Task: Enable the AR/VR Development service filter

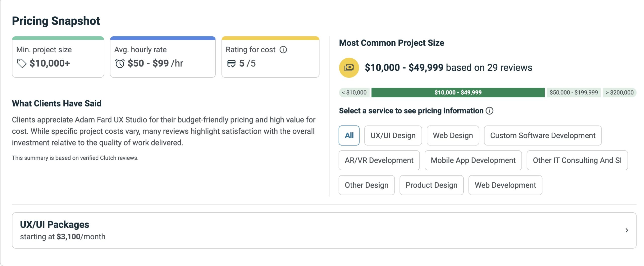Action: tap(379, 160)
